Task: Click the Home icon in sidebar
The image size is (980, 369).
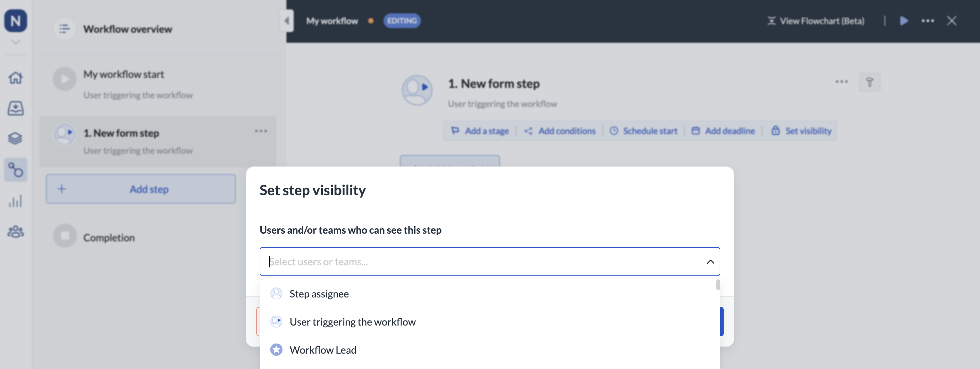Action: pyautogui.click(x=16, y=78)
